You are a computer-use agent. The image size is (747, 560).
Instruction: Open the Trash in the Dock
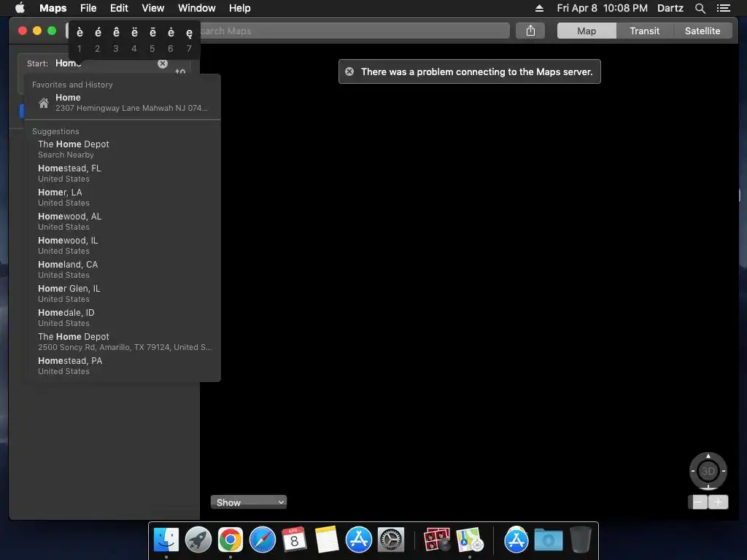tap(580, 540)
